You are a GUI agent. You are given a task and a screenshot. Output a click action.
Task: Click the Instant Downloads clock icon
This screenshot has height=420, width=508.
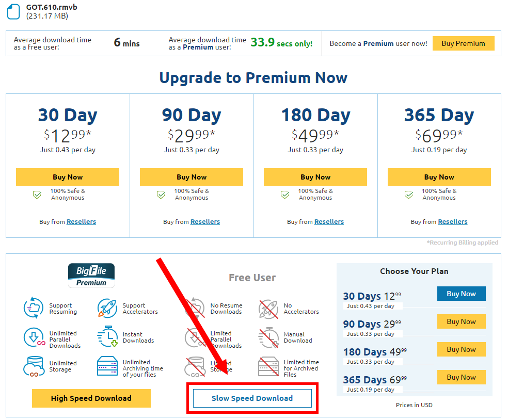pos(107,336)
